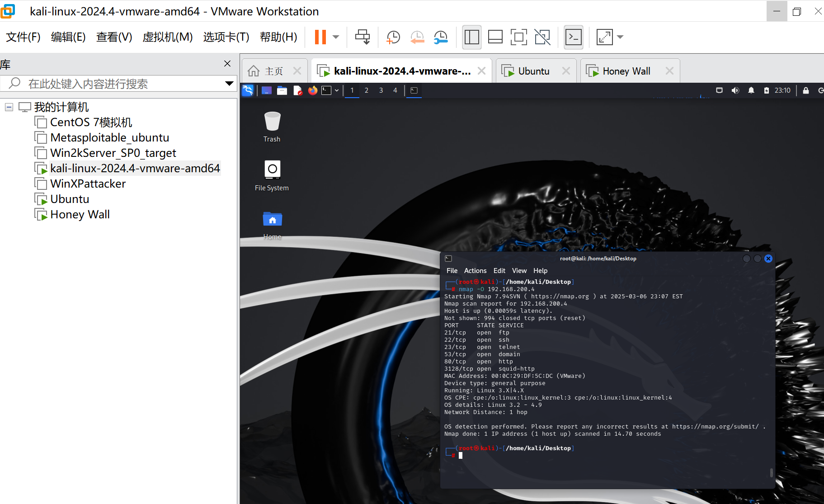Click the show desktop panel icon
Screen dimensions: 824x504
[x=267, y=90]
